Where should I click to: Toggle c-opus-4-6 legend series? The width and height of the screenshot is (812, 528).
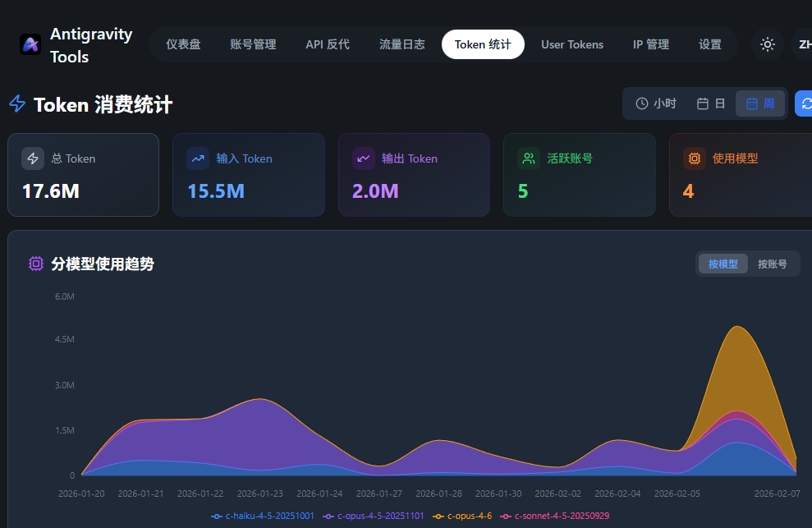click(462, 516)
